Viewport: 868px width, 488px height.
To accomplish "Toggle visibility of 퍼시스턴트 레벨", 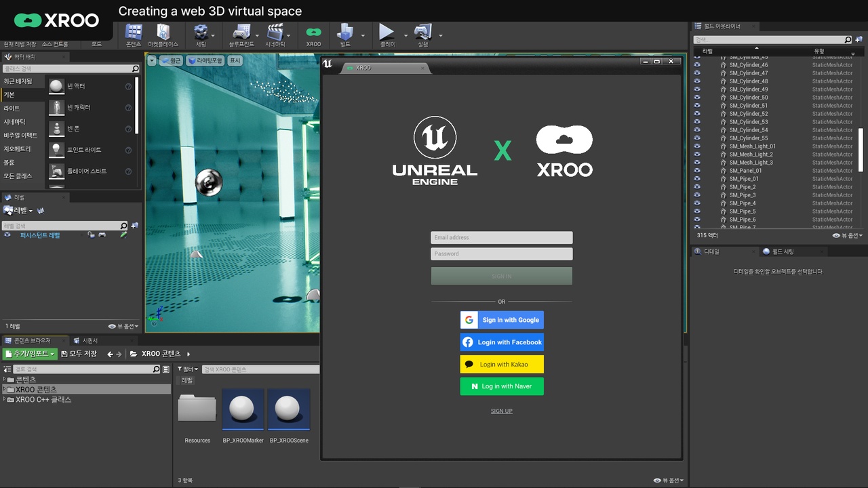I will click(x=7, y=235).
